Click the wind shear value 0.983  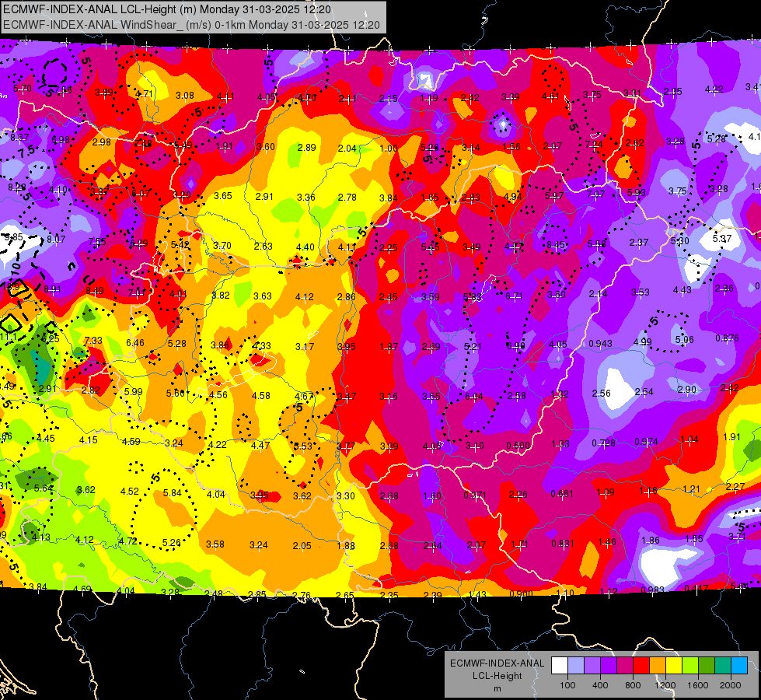tap(652, 590)
